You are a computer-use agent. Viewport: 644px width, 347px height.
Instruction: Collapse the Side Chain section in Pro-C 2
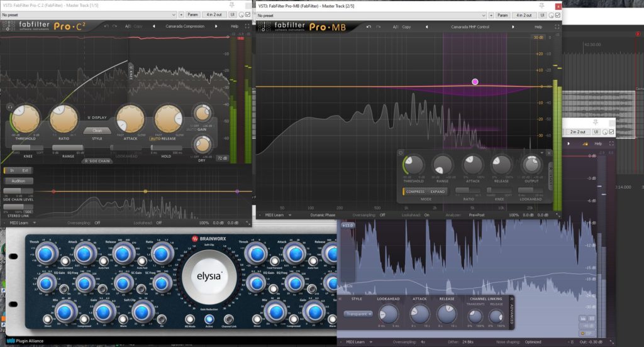97,161
